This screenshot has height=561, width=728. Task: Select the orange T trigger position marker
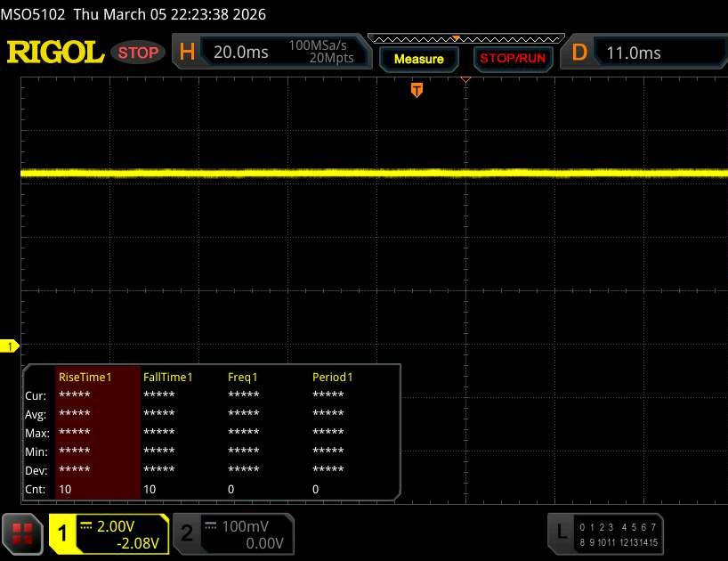(x=417, y=90)
